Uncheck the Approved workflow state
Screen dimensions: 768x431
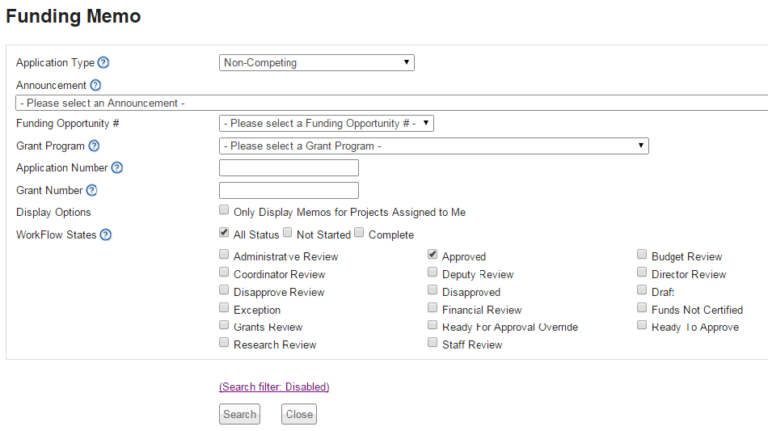433,255
